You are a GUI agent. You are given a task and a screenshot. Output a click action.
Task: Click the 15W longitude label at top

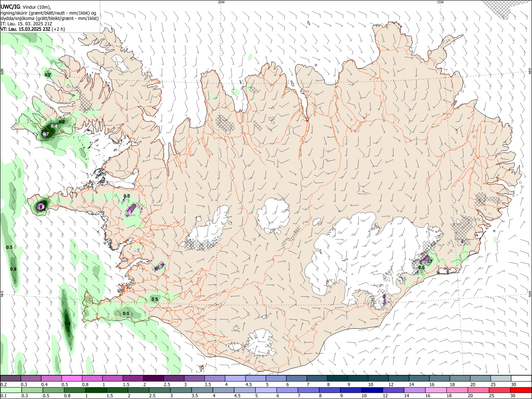[440, 2]
